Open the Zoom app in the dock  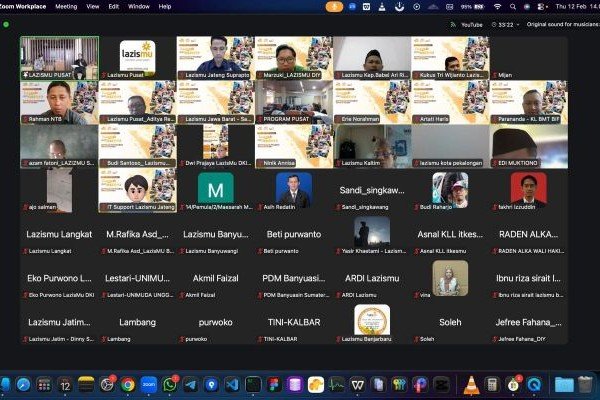(x=149, y=384)
